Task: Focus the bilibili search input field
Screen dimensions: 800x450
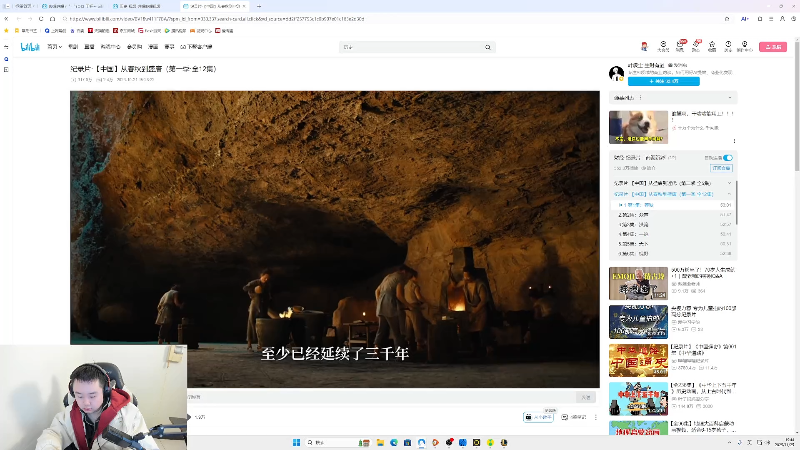Action: 411,47
